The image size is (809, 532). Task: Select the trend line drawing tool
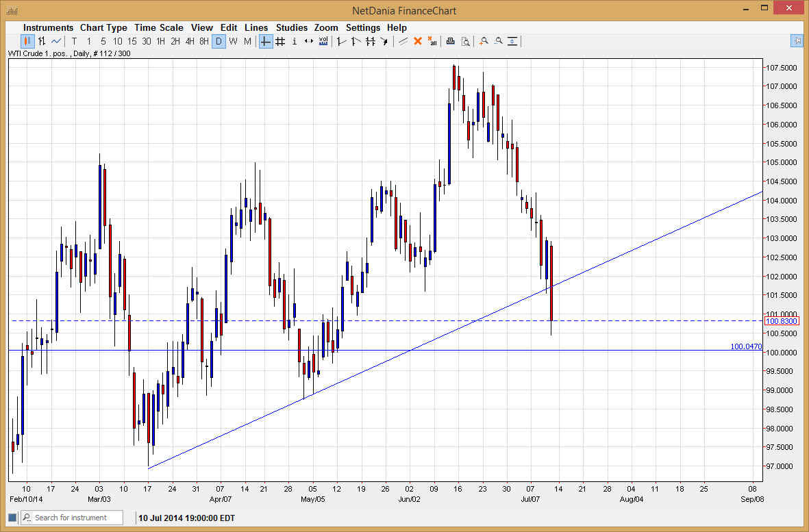[x=340, y=41]
